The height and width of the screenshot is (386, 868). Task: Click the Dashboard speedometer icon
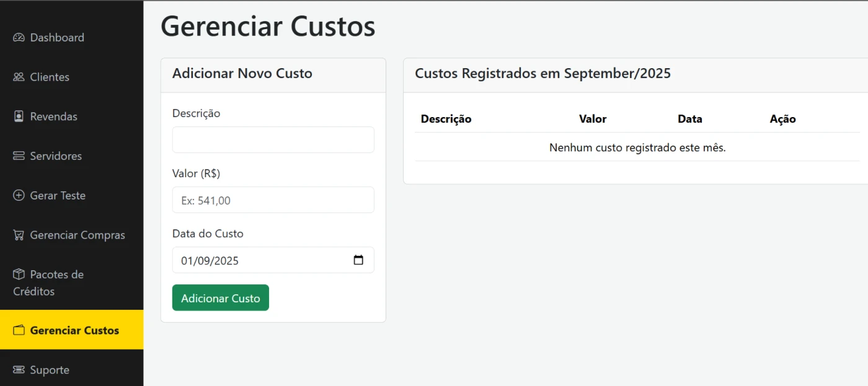[x=19, y=37]
